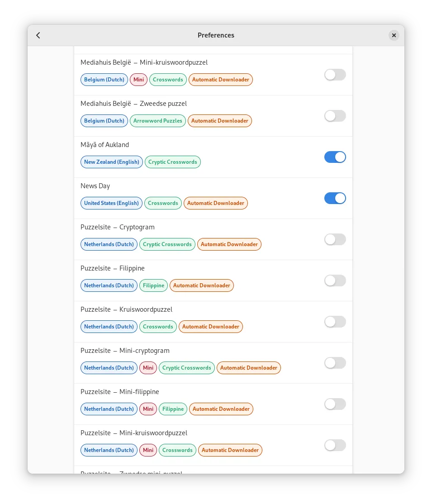This screenshot has height=504, width=432.
Task: Click the Arrowword Puzzles tag
Action: coord(157,121)
